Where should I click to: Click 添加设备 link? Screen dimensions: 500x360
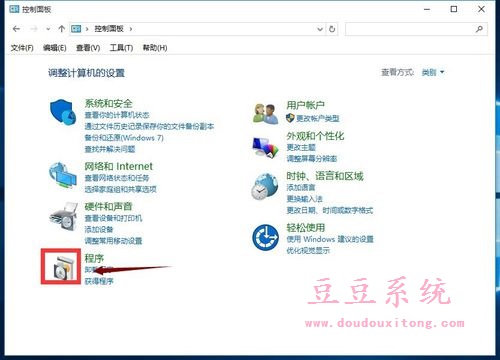click(99, 229)
